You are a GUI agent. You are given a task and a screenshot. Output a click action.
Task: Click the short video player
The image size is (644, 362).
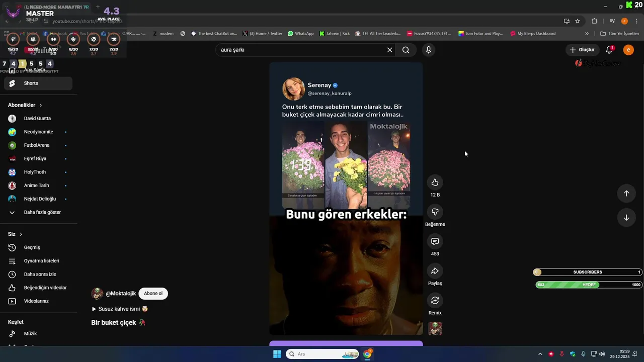[x=346, y=199]
